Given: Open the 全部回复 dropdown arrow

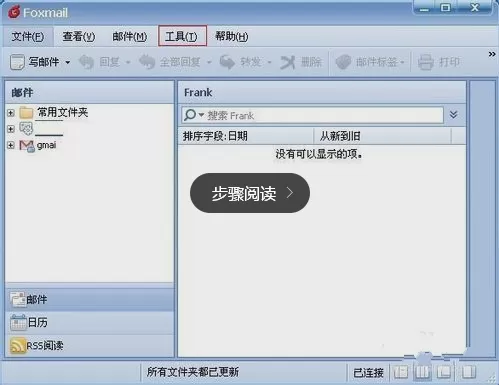Looking at the screenshot, I should coord(209,62).
